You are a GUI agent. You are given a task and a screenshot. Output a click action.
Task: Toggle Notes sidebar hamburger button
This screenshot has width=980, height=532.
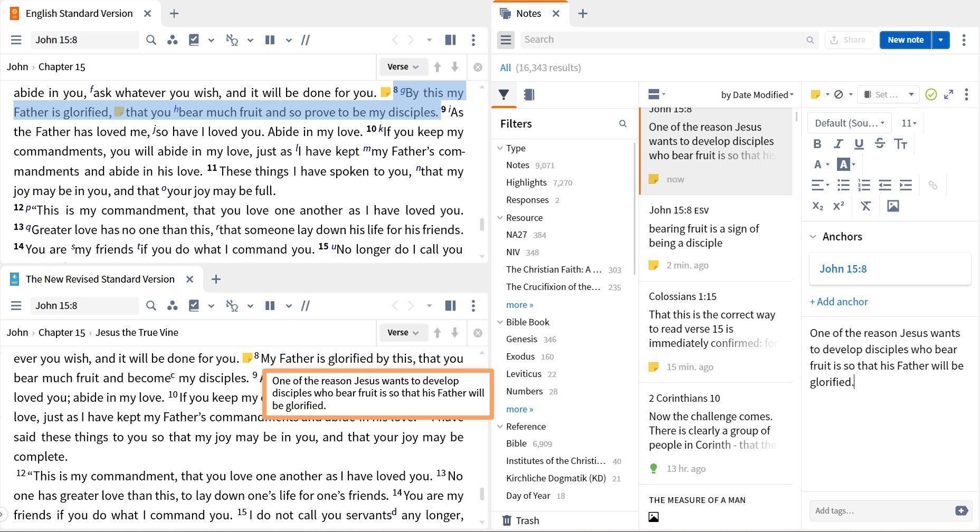506,40
